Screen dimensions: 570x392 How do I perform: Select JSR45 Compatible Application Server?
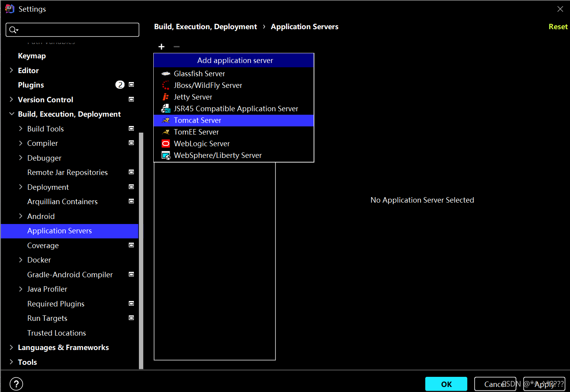click(x=233, y=108)
